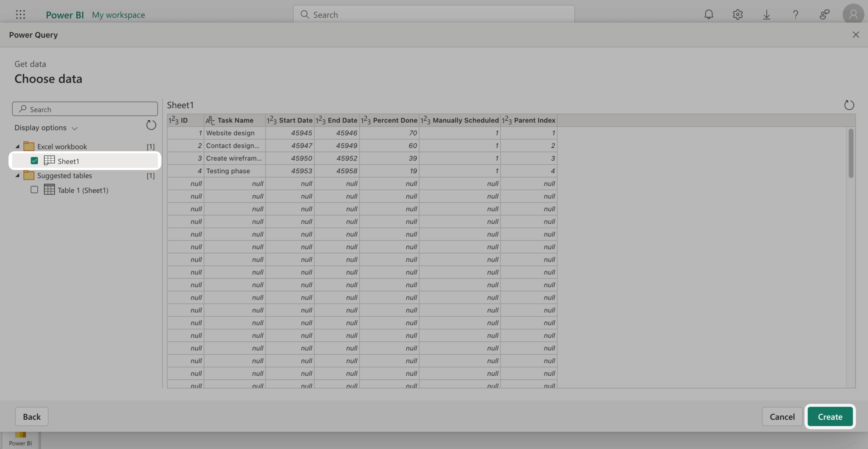The image size is (868, 449).
Task: Open the user account avatar
Action: [x=853, y=15]
